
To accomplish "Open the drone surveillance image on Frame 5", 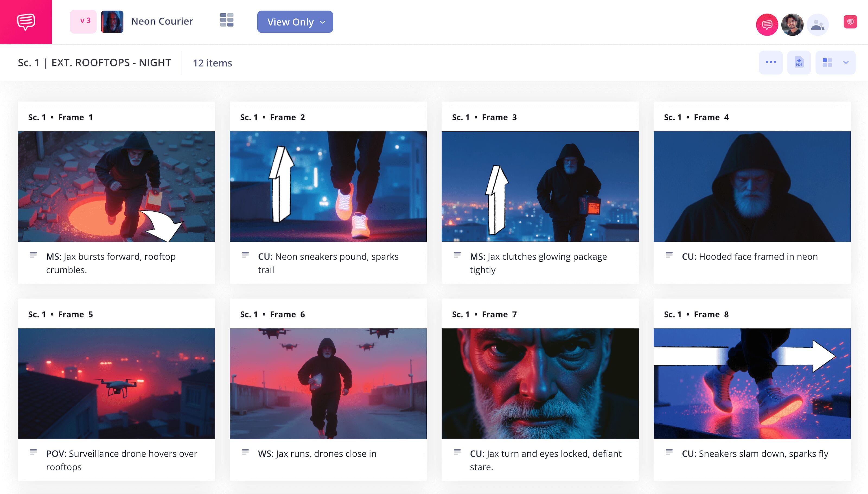I will coord(117,383).
